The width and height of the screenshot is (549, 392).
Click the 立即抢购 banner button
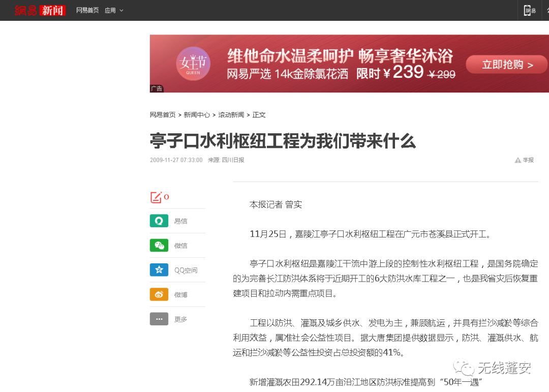tap(507, 65)
